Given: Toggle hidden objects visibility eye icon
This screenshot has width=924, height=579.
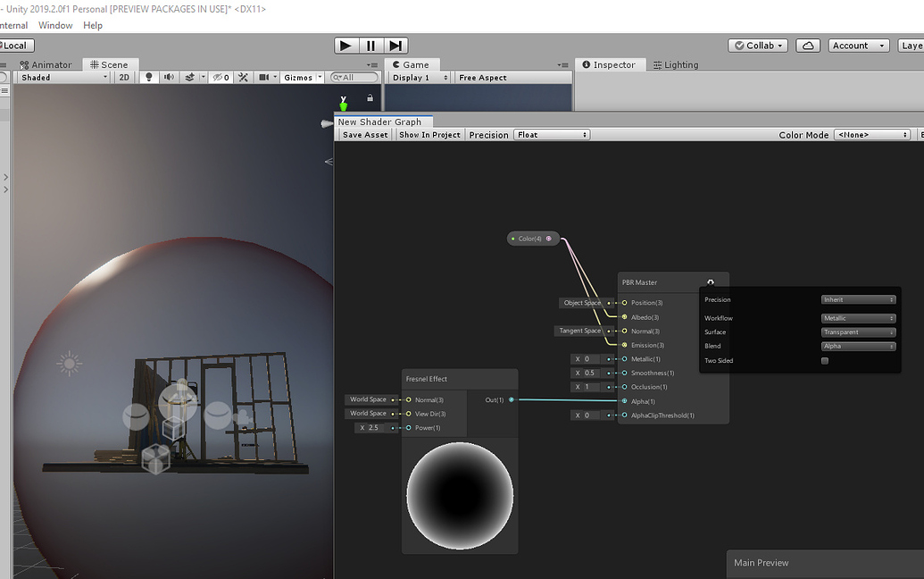Looking at the screenshot, I should [x=221, y=77].
